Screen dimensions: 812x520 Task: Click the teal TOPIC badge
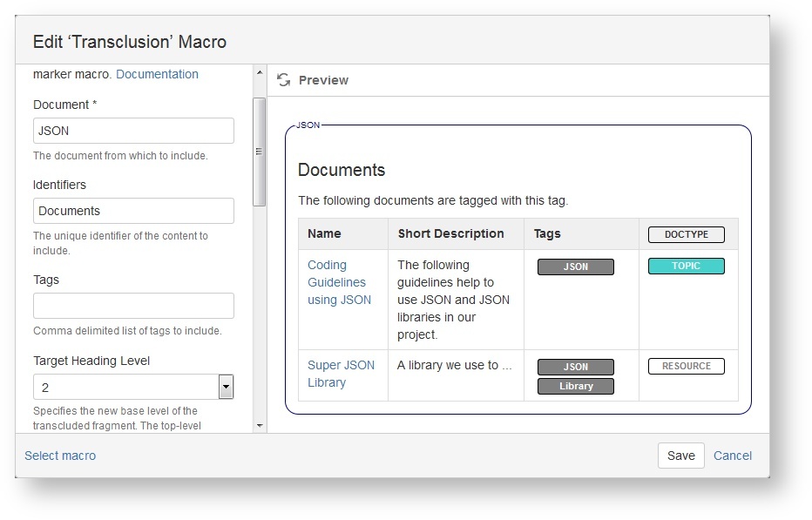(x=686, y=266)
